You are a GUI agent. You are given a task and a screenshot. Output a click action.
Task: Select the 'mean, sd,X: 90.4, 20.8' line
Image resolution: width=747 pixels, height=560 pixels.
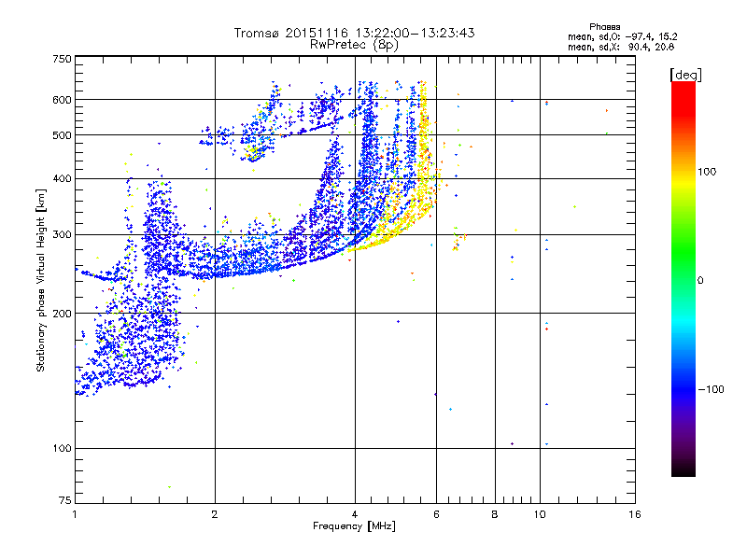(621, 47)
